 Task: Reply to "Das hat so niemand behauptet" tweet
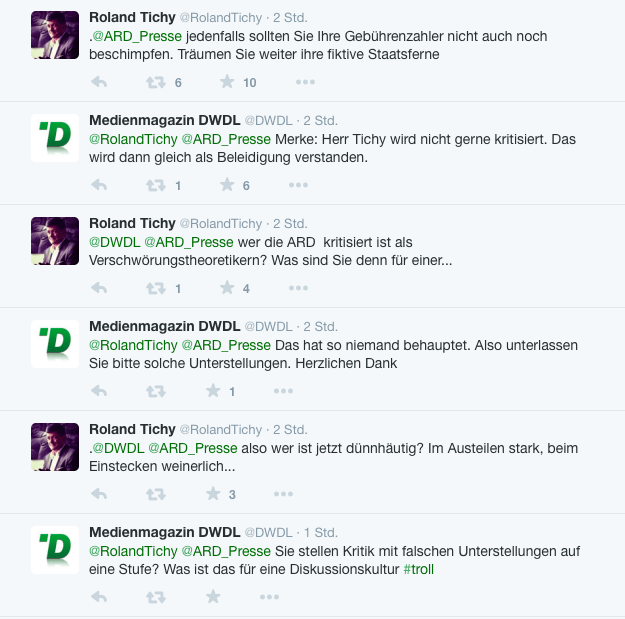(99, 391)
